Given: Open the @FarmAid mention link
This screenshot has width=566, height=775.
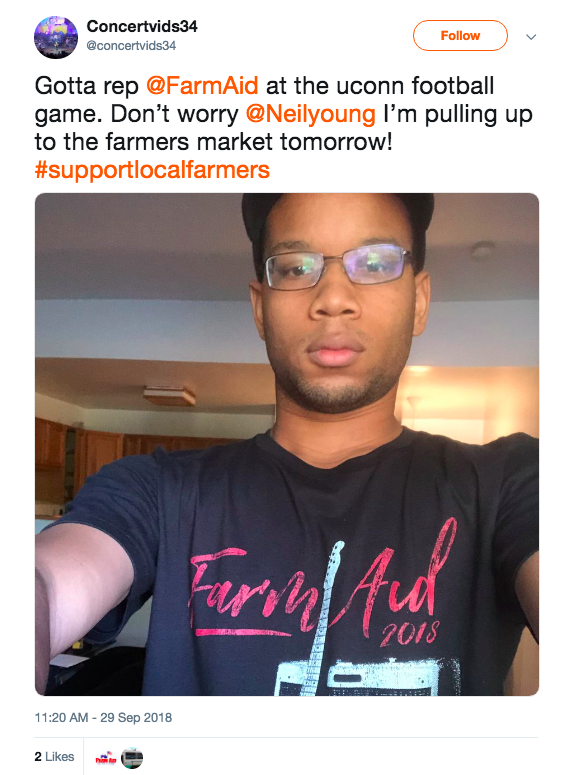Looking at the screenshot, I should 202,86.
